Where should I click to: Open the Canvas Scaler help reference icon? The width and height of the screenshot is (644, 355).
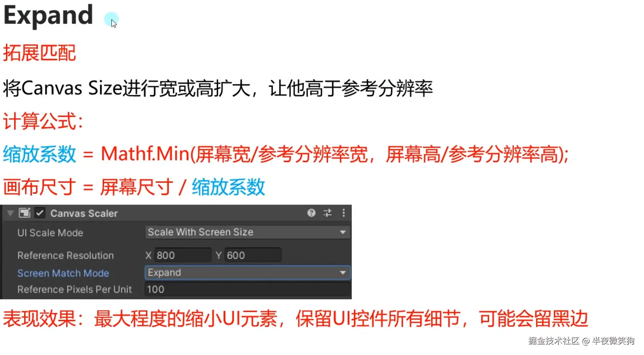coord(311,213)
